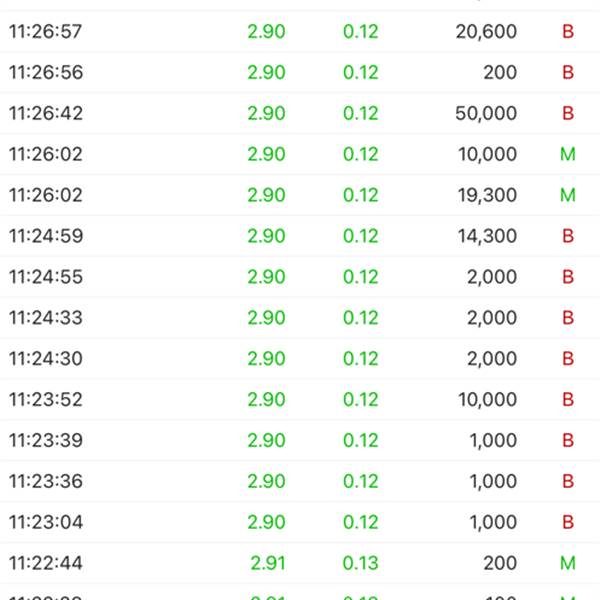Click change 0.12 on the 11:23:36 row
600x600 pixels.
pos(360,481)
